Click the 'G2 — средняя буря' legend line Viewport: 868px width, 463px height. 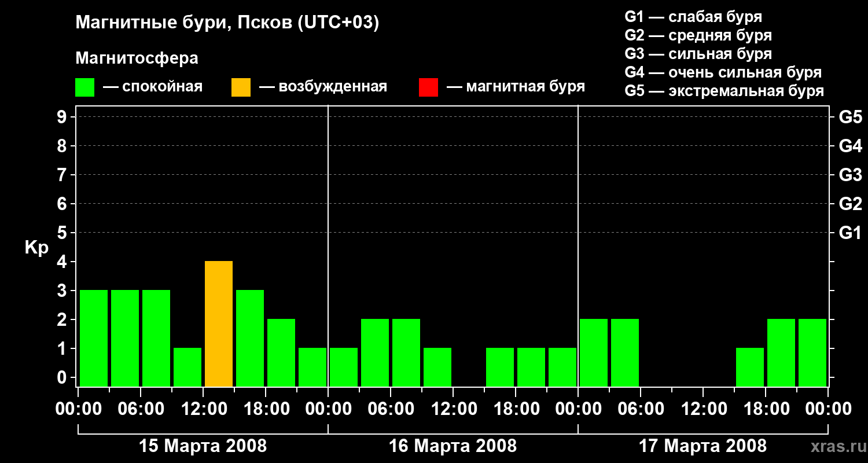[698, 35]
